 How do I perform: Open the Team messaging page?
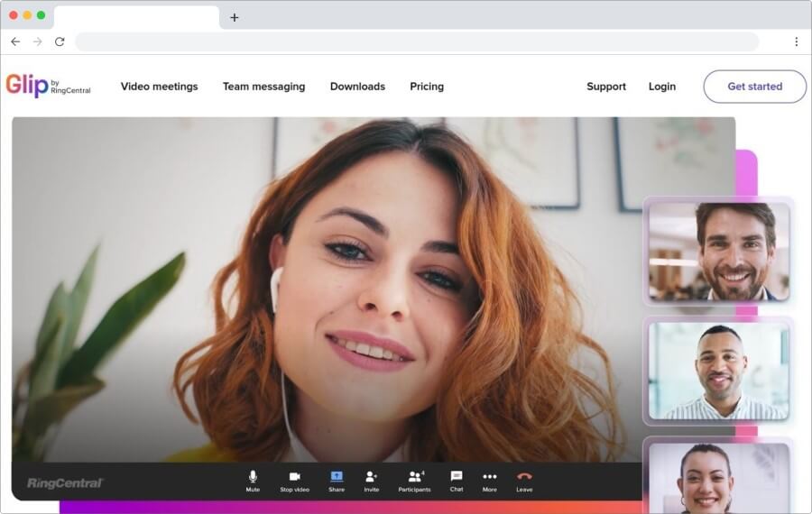tap(264, 87)
